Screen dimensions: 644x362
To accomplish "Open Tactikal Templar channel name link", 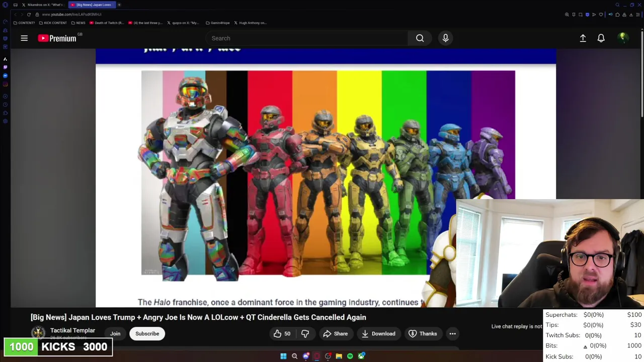I will coord(72,330).
